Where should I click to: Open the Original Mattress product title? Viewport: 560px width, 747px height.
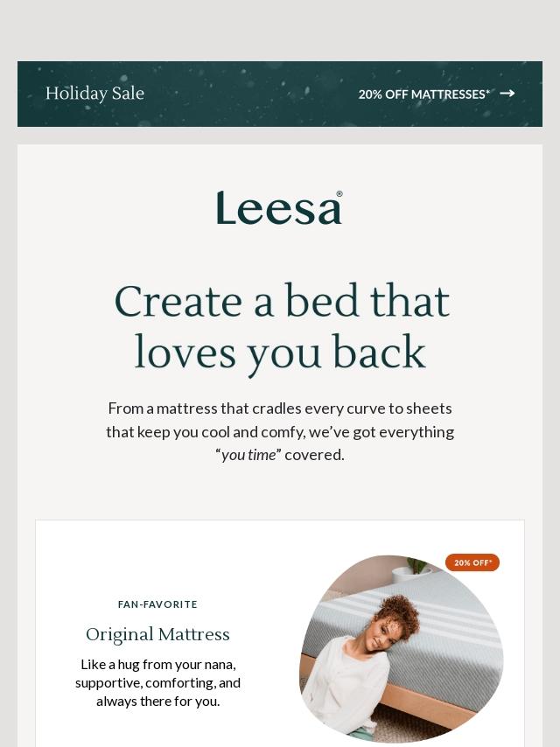tap(157, 634)
